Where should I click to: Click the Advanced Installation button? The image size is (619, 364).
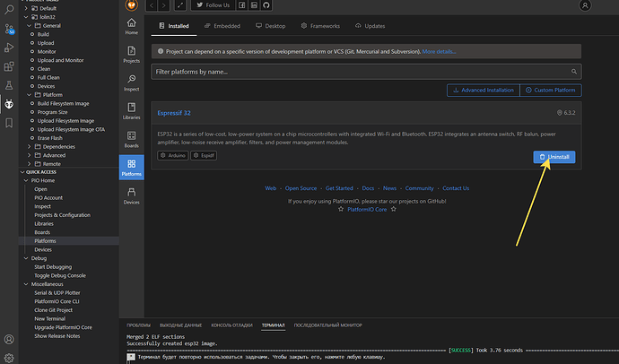pyautogui.click(x=484, y=90)
